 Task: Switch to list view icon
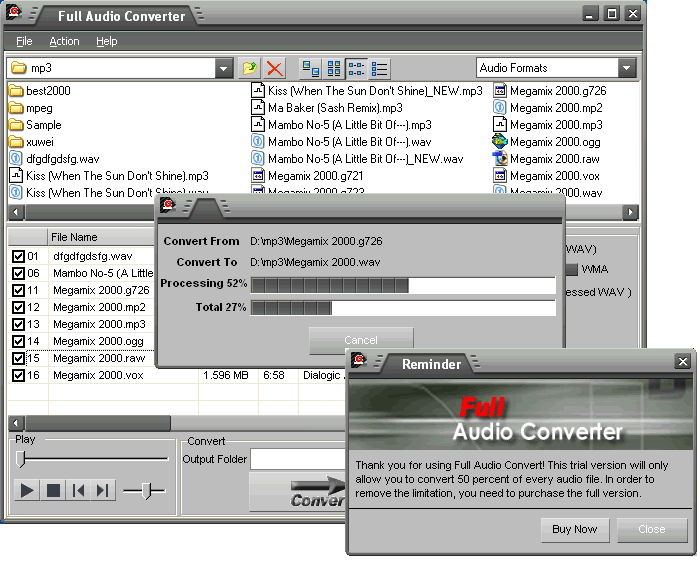pos(356,68)
